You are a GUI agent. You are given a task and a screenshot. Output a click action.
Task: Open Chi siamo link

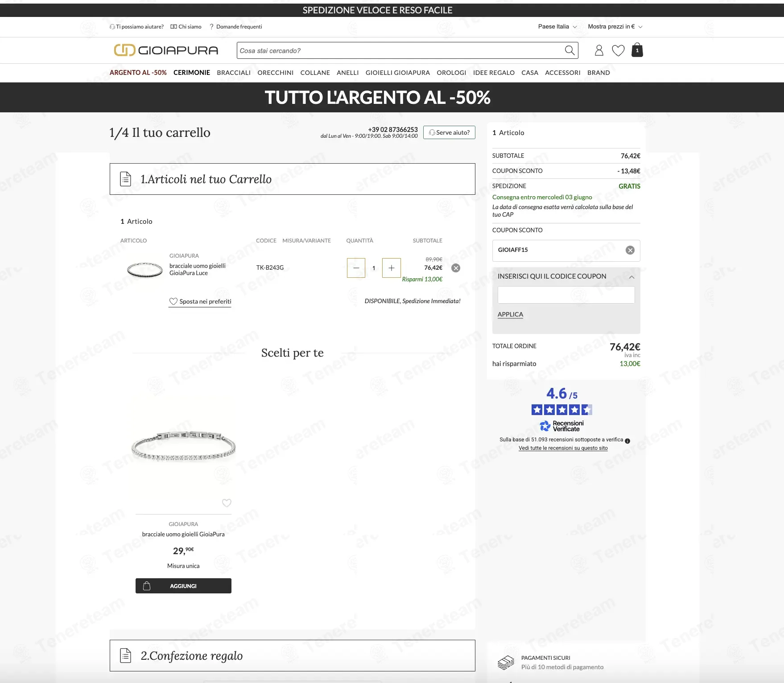click(x=186, y=27)
